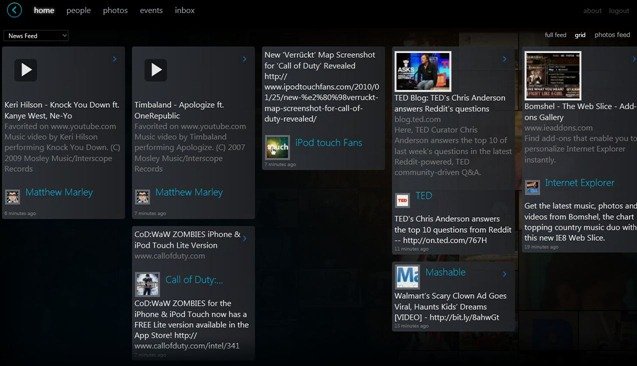Image resolution: width=637 pixels, height=366 pixels.
Task: Open the Bomshel IE8 Web Slice description text
Action: coord(580,222)
